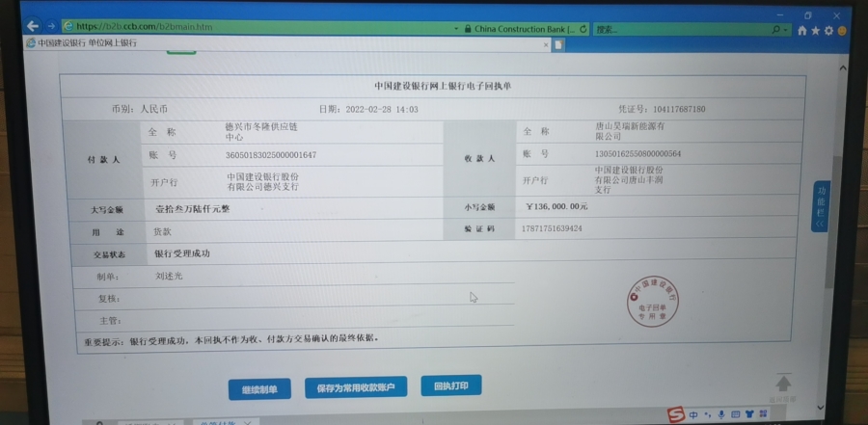Expand the 功能栏 side panel
This screenshot has height=425, width=868.
click(x=822, y=205)
